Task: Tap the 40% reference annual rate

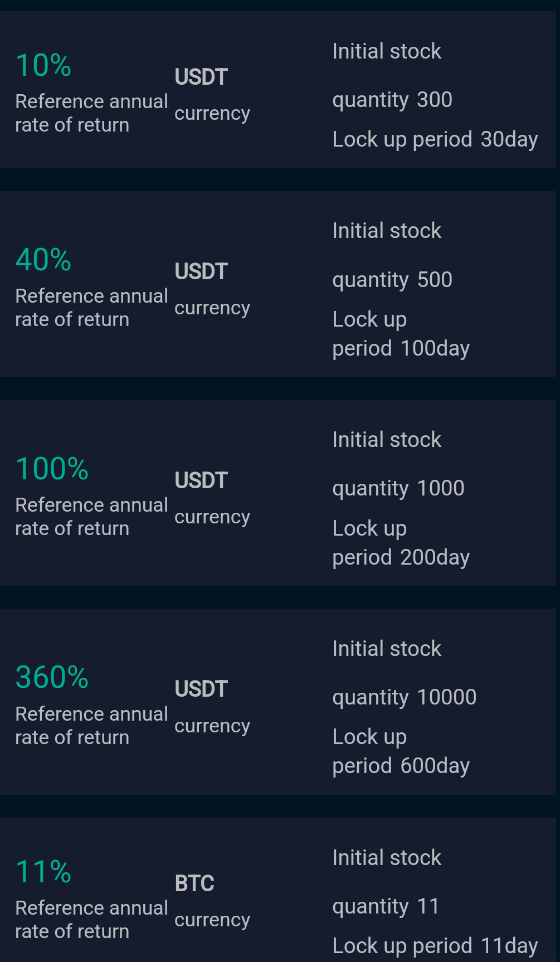Action: coord(43,260)
